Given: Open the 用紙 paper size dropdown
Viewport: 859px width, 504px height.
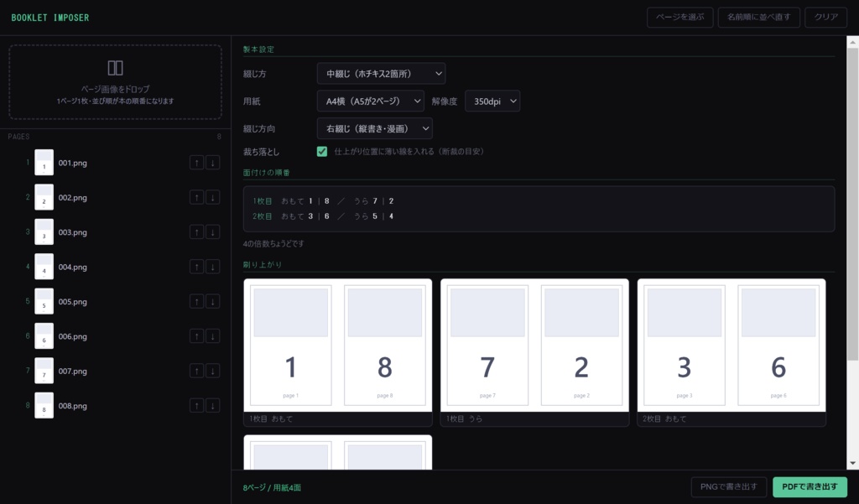Looking at the screenshot, I should (371, 101).
